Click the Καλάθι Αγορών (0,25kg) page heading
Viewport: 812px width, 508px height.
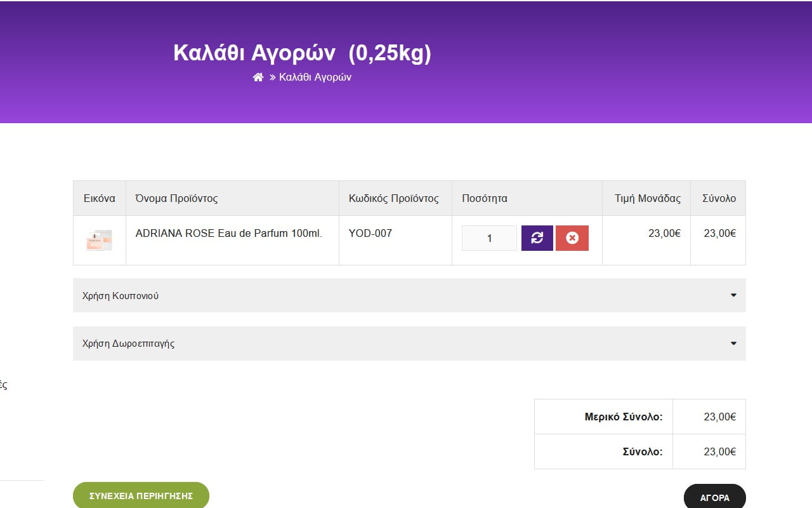coord(302,53)
